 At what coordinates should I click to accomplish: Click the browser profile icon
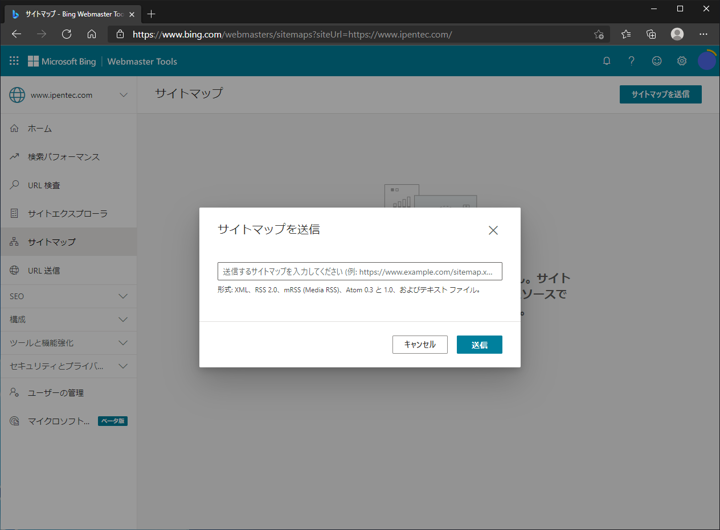coord(677,34)
